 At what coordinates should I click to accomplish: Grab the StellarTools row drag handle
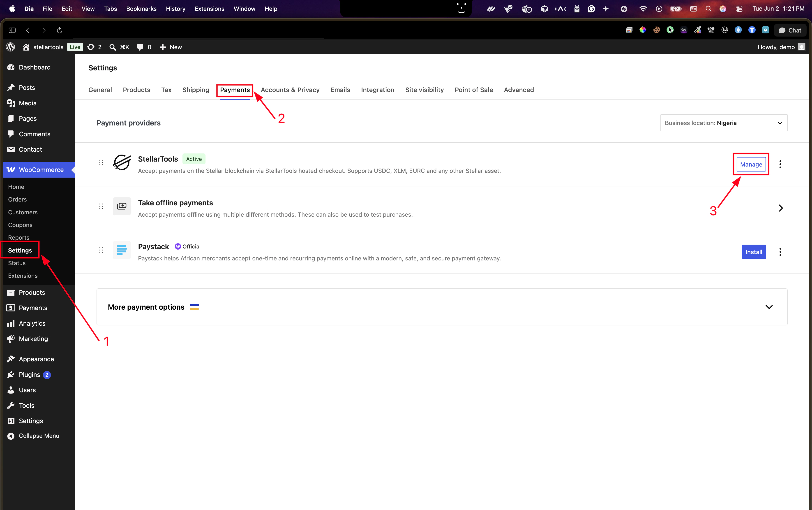[x=101, y=162]
